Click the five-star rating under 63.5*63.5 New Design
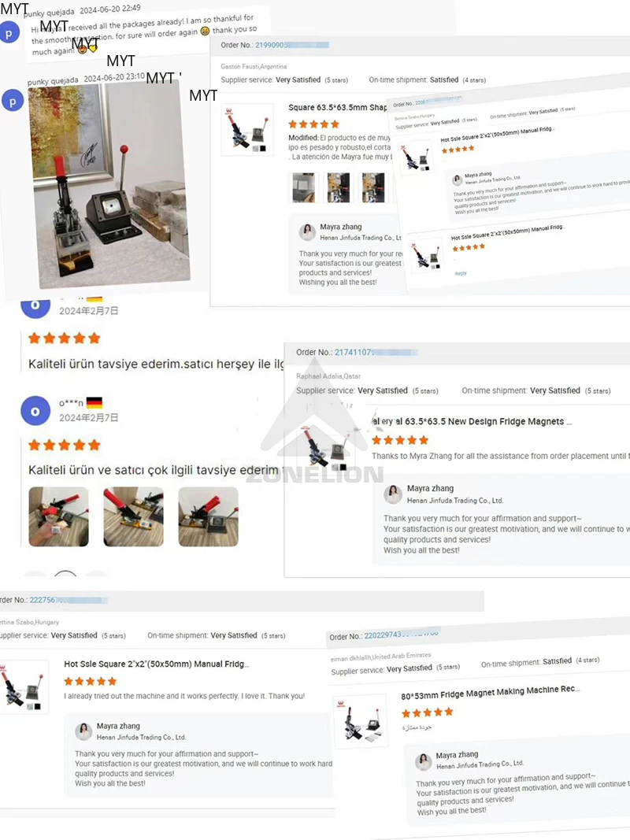The height and width of the screenshot is (840, 630). pyautogui.click(x=400, y=440)
